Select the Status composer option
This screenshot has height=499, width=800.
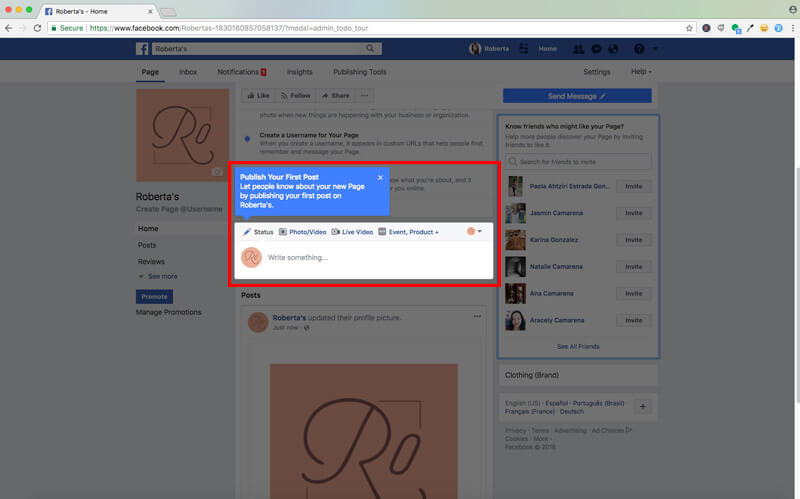(x=258, y=232)
